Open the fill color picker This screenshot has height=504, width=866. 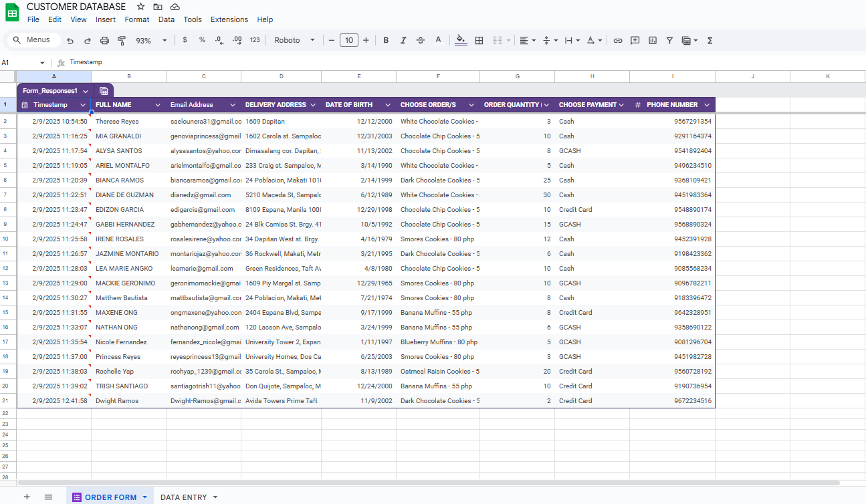(461, 41)
